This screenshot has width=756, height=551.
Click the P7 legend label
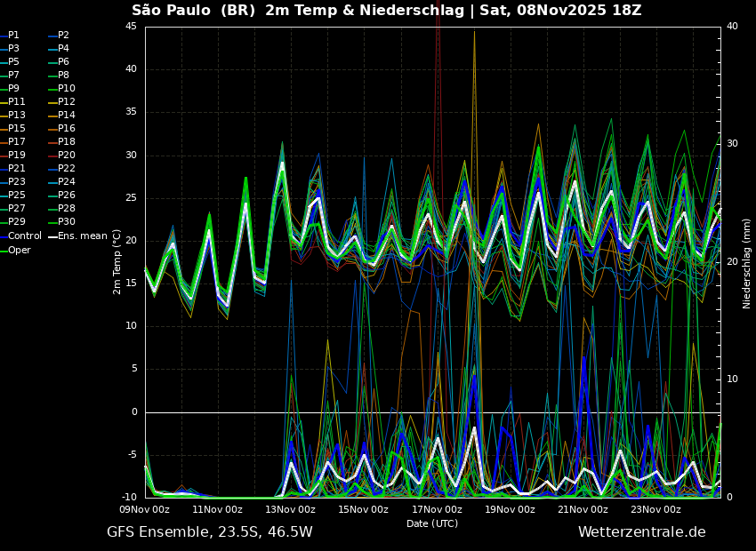13,76
